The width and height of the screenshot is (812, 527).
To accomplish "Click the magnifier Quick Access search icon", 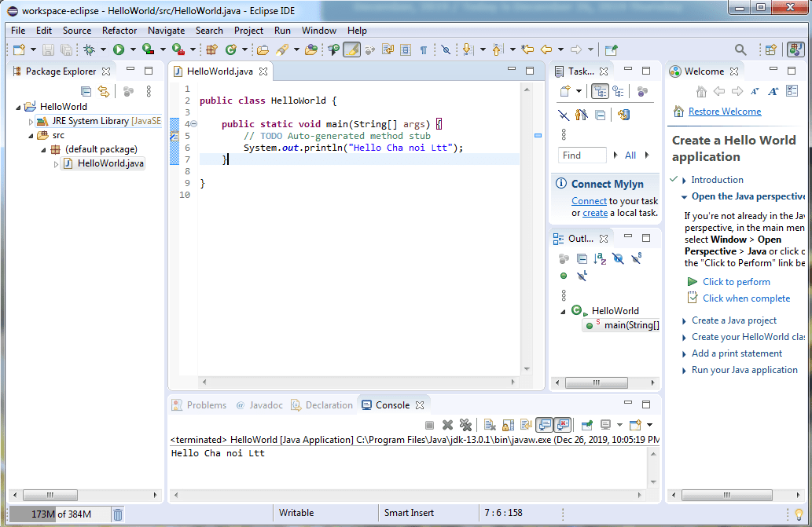I will [740, 49].
